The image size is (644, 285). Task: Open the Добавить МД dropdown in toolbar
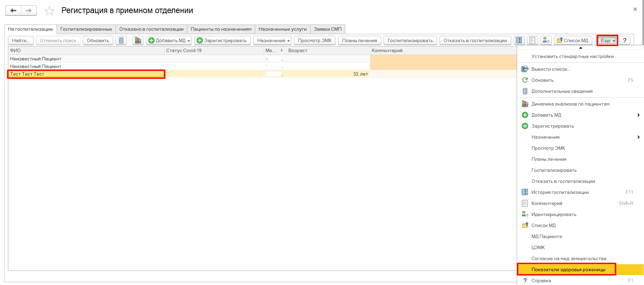169,40
